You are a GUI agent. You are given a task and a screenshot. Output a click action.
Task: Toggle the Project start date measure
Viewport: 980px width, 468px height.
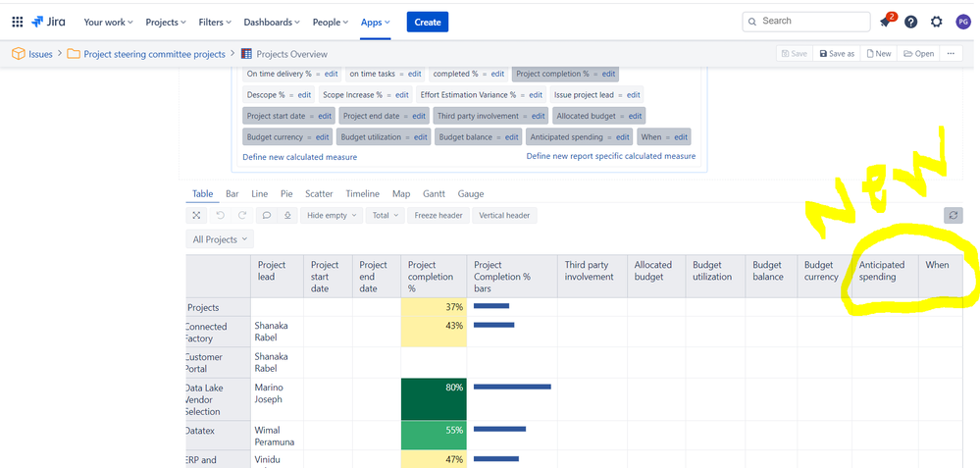click(276, 116)
